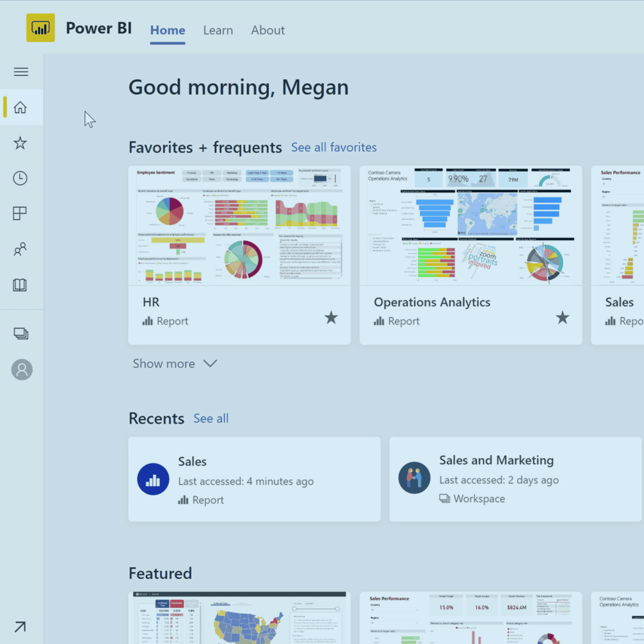Click See all recents link

(x=211, y=418)
